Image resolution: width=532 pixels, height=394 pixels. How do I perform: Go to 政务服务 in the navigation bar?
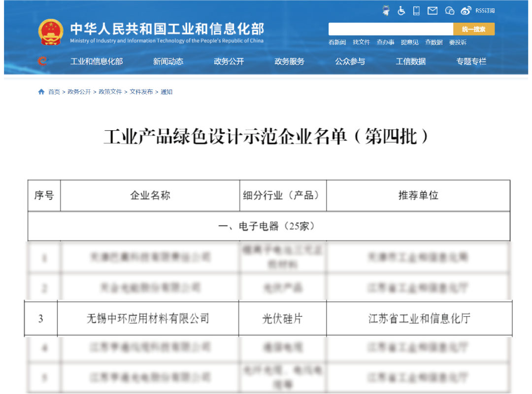289,62
